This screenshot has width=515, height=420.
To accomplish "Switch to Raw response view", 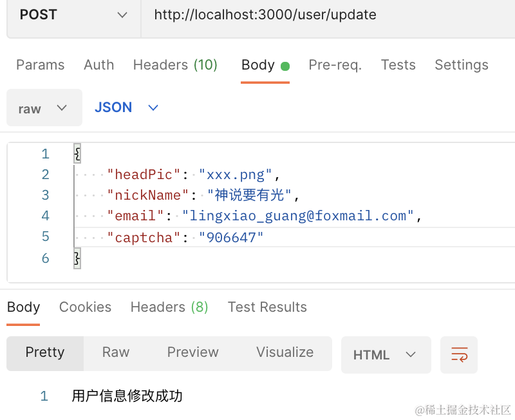I will coord(116,352).
